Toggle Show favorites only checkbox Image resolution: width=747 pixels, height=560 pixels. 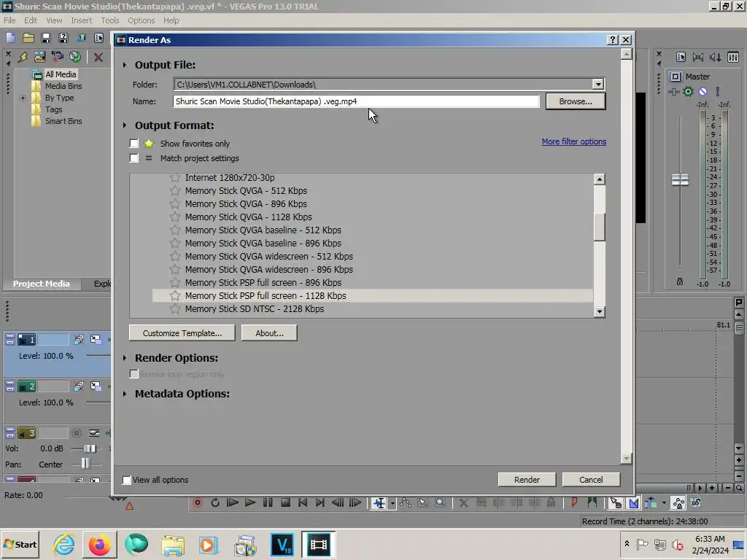coord(134,144)
